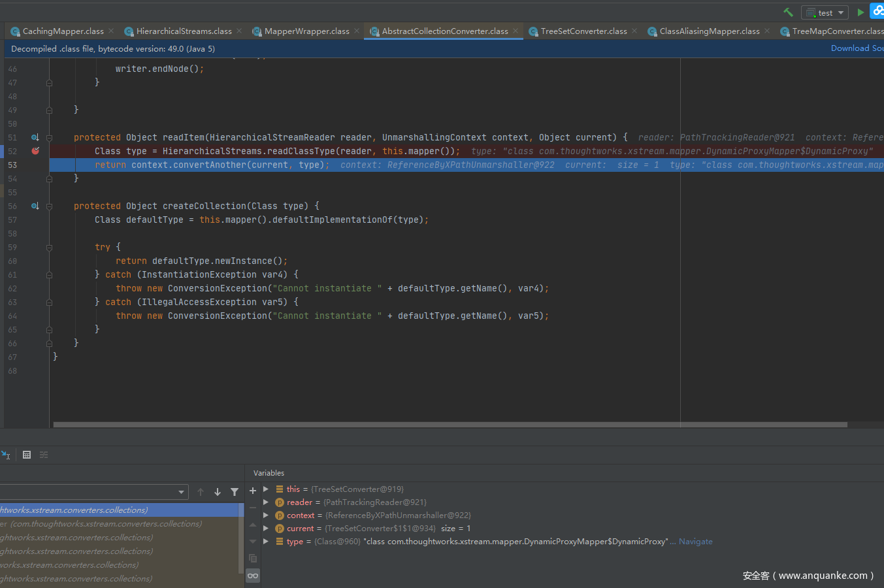Close the ClassAliasingMapper.class tab
This screenshot has width=884, height=588.
[767, 31]
